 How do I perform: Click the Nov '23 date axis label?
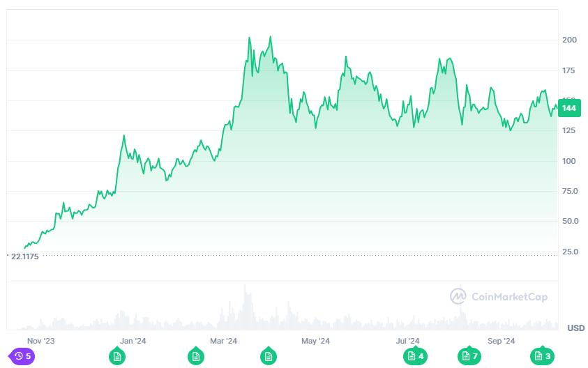pyautogui.click(x=40, y=341)
